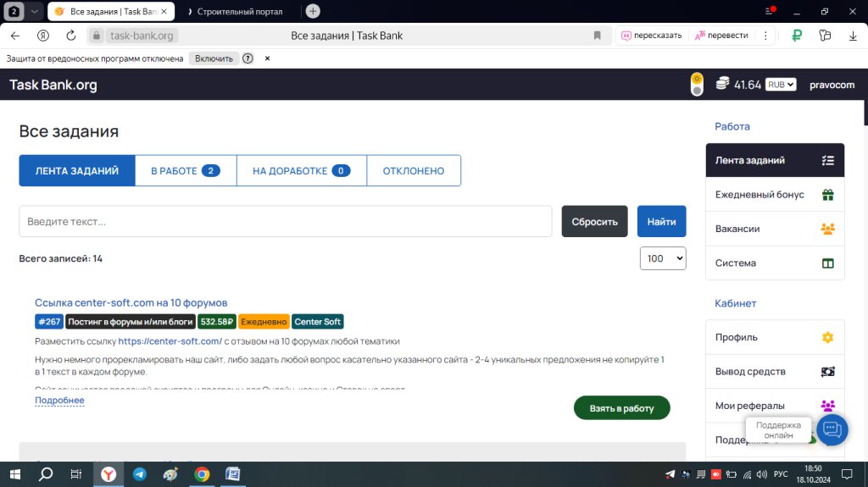Click the Система columns icon
The image size is (868, 487).
coord(827,263)
